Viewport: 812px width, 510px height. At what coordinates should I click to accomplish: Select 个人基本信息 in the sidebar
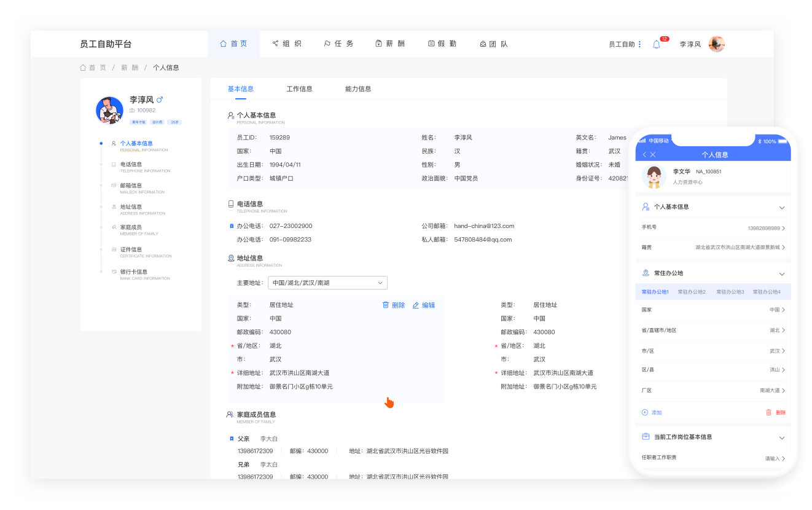pyautogui.click(x=136, y=143)
